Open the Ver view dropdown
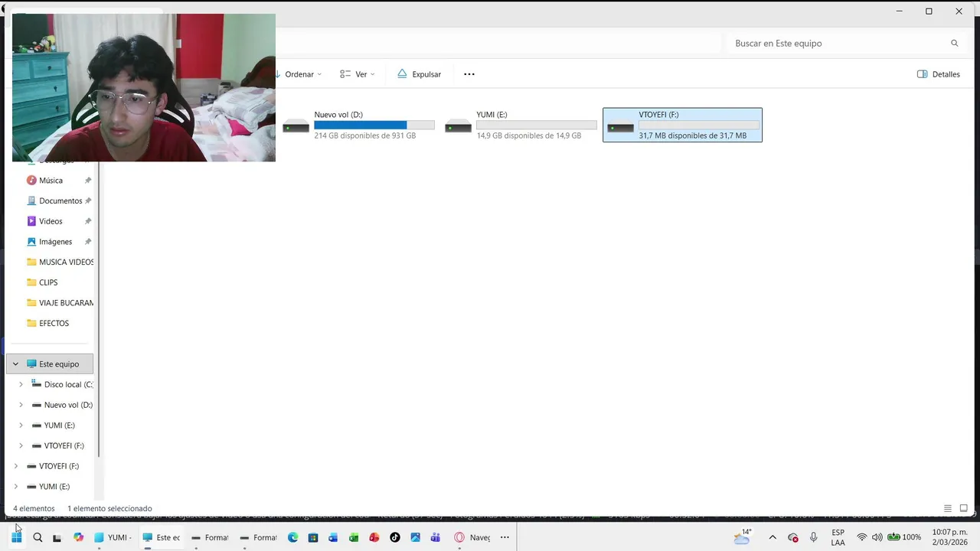This screenshot has width=980, height=551. [358, 74]
